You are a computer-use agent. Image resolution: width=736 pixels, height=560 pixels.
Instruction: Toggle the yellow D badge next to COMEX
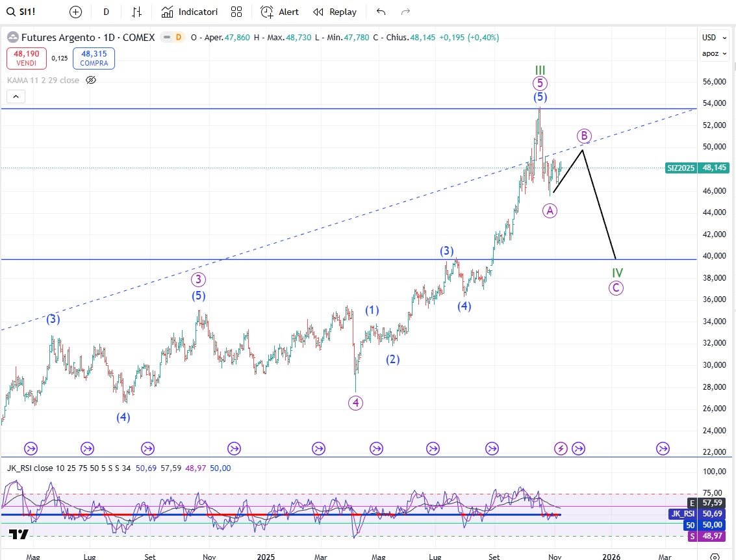[178, 38]
